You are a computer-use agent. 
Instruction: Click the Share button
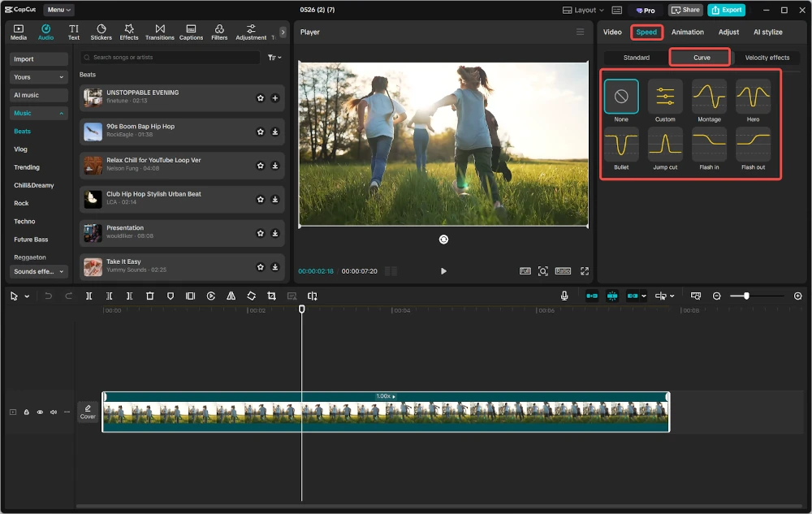coord(685,10)
